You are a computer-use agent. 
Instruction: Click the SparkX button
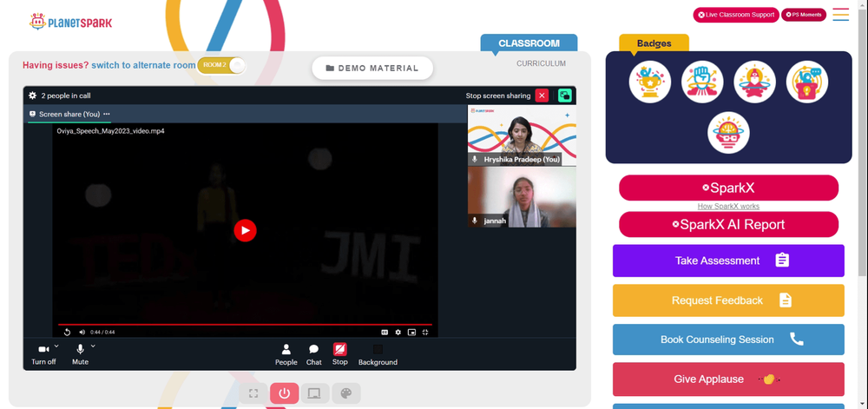point(728,188)
